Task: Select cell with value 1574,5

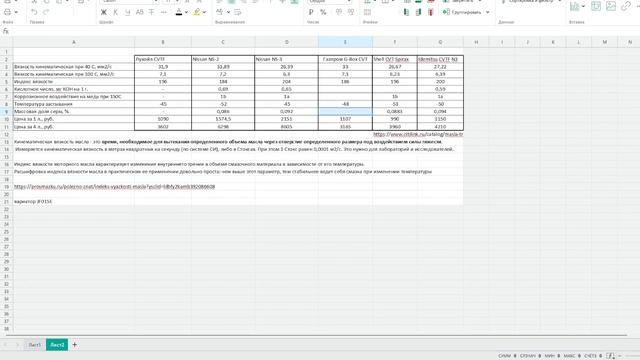Action: 223,119
